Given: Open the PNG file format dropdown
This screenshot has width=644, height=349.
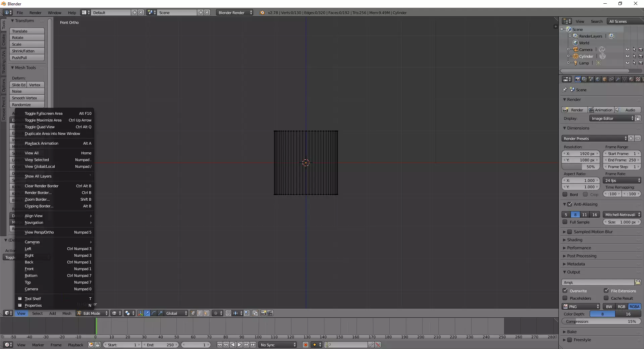Looking at the screenshot, I should coord(581,306).
